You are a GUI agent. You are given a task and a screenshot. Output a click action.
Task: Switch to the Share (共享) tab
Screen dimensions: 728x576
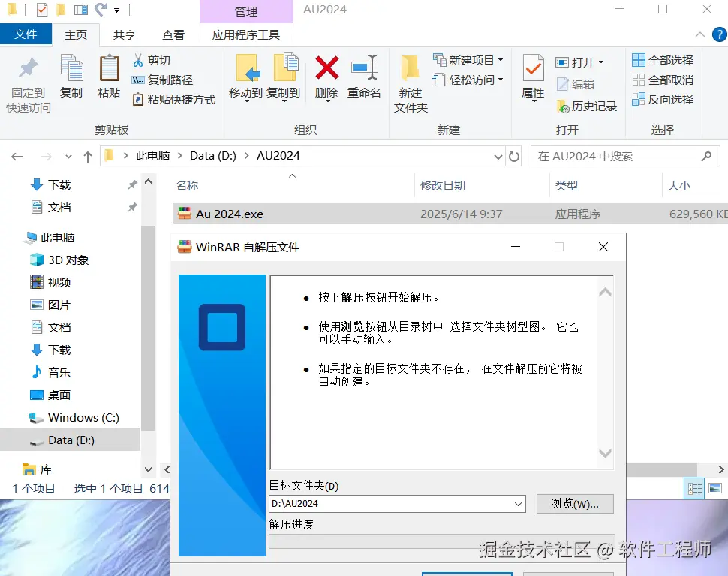(x=125, y=34)
